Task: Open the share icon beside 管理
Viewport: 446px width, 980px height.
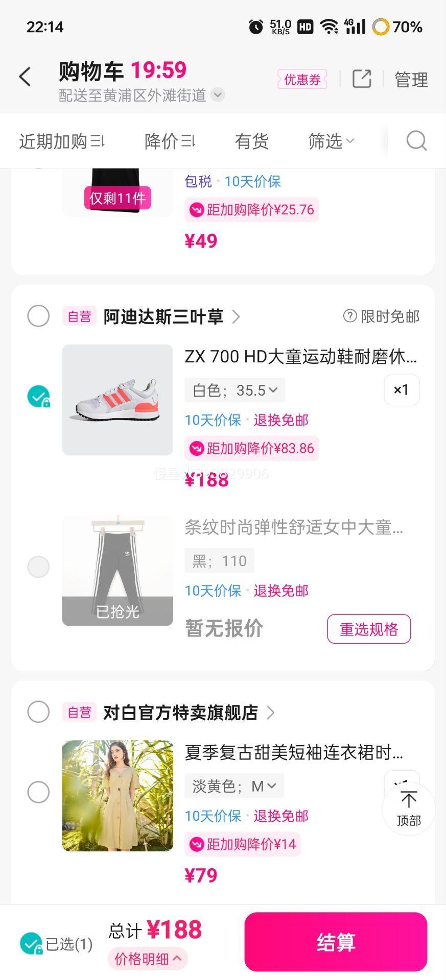Action: [x=362, y=79]
